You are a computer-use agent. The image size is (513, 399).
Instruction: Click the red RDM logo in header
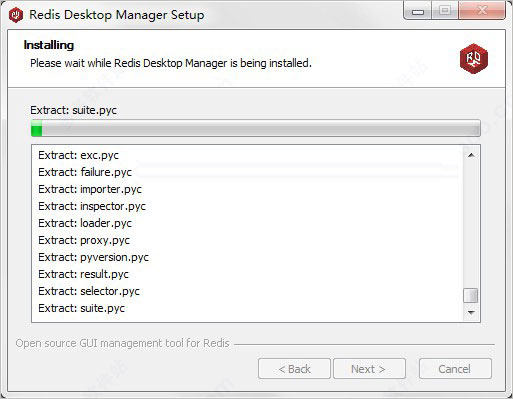point(474,58)
